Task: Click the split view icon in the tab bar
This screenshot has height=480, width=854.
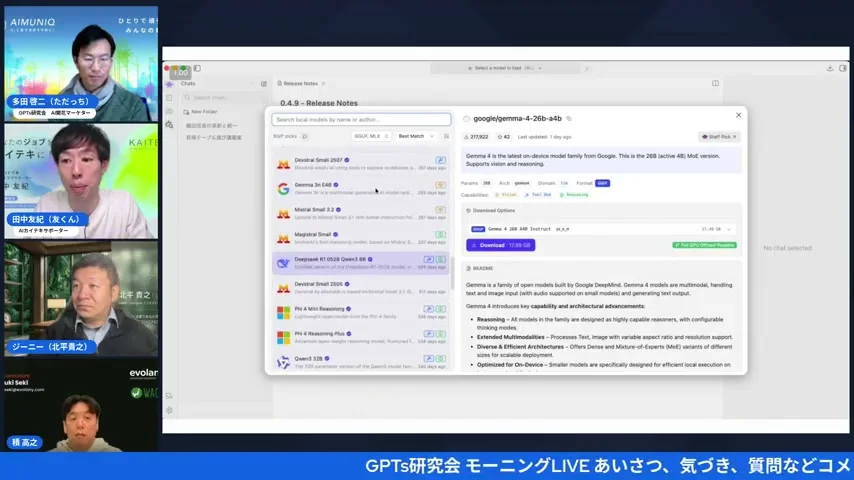Action: pos(715,83)
